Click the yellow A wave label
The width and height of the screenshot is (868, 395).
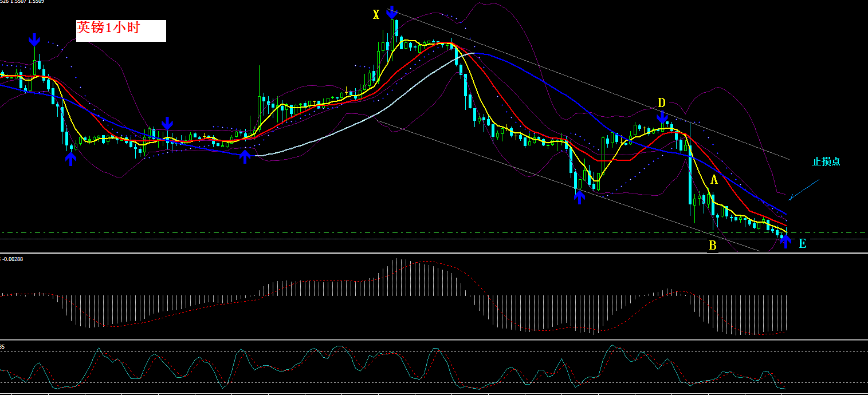point(714,180)
